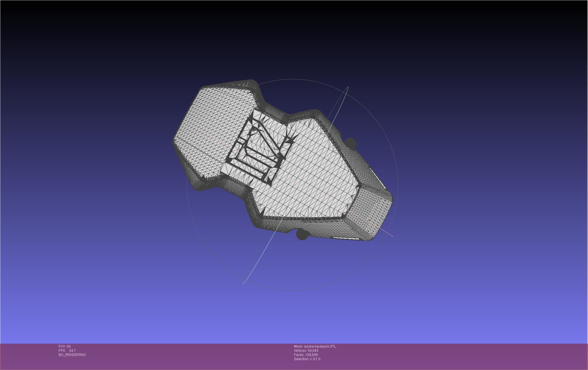Click the Vertices: 54,845 info text
Viewport: 588px width, 370px height.
306,351
